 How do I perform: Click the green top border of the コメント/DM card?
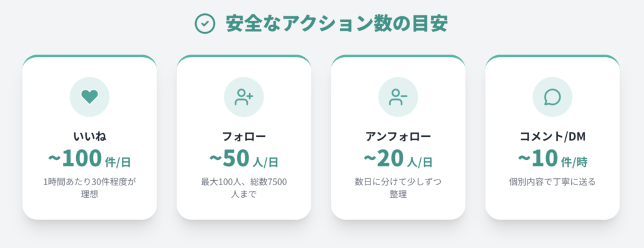tap(552, 56)
